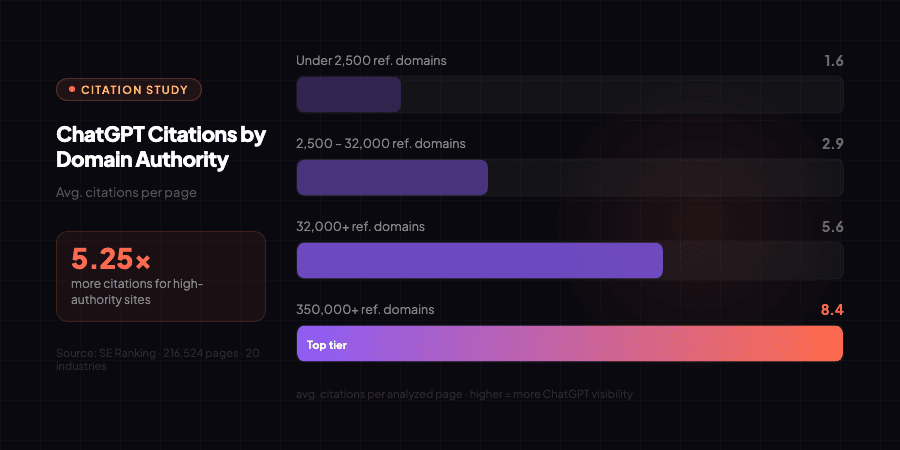
Task: Select the footnote about avg. citations per analyzed page
Action: (x=464, y=394)
